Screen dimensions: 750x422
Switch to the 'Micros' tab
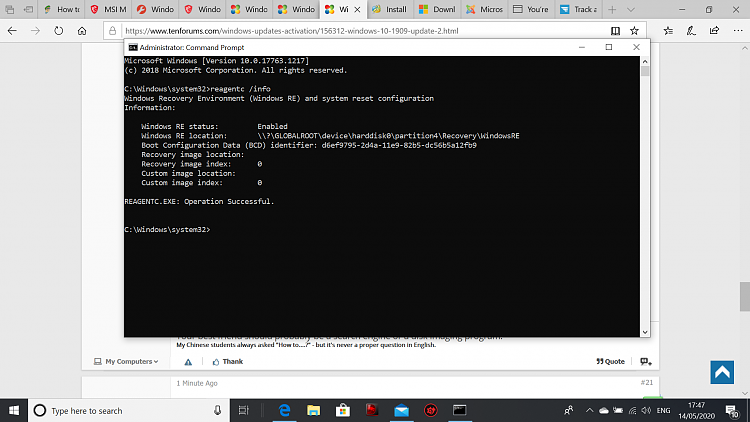pos(485,9)
